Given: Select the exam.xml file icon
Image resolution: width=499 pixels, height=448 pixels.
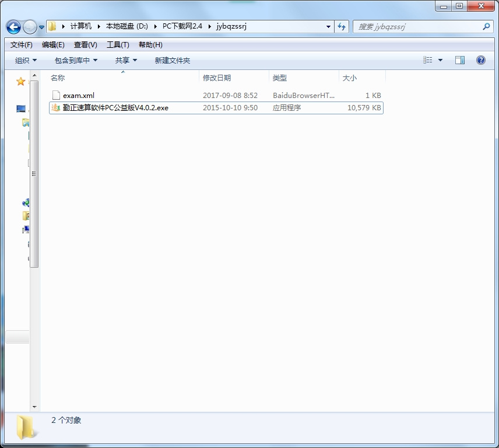Looking at the screenshot, I should [x=56, y=95].
